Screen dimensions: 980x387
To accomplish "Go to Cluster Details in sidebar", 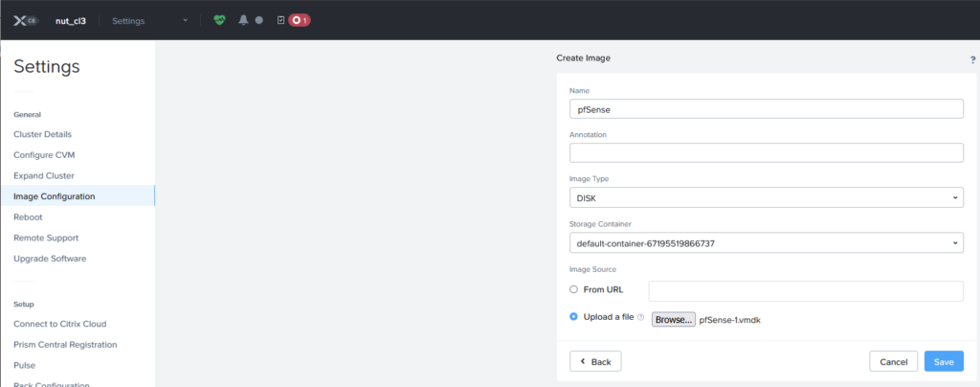I will pos(42,134).
